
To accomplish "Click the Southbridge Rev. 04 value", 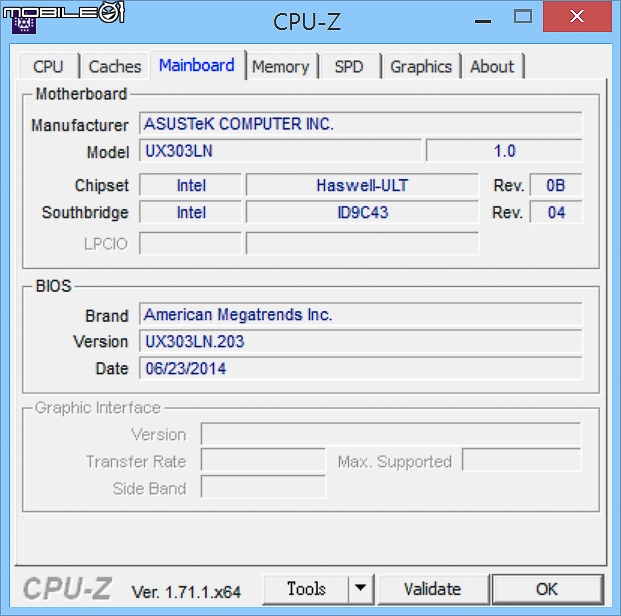I will [x=556, y=212].
